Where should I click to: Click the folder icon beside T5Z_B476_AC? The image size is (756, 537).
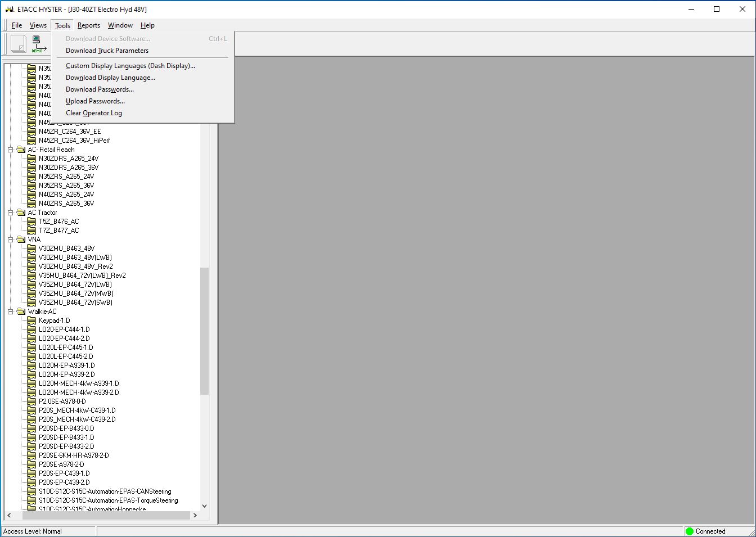32,222
